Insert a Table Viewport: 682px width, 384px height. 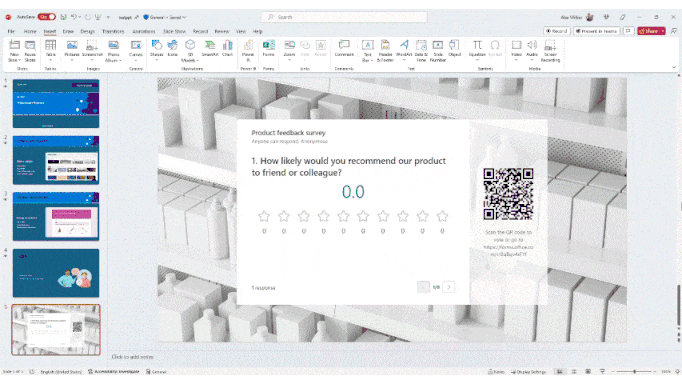(50, 49)
